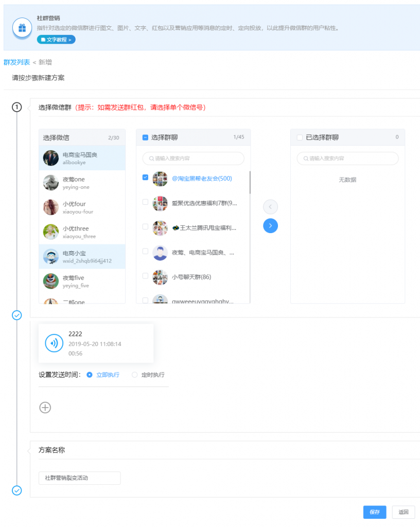Image resolution: width=420 pixels, height=527 pixels.
Task: Check group 爱聚优选优惠福利7群
Action: [x=145, y=202]
